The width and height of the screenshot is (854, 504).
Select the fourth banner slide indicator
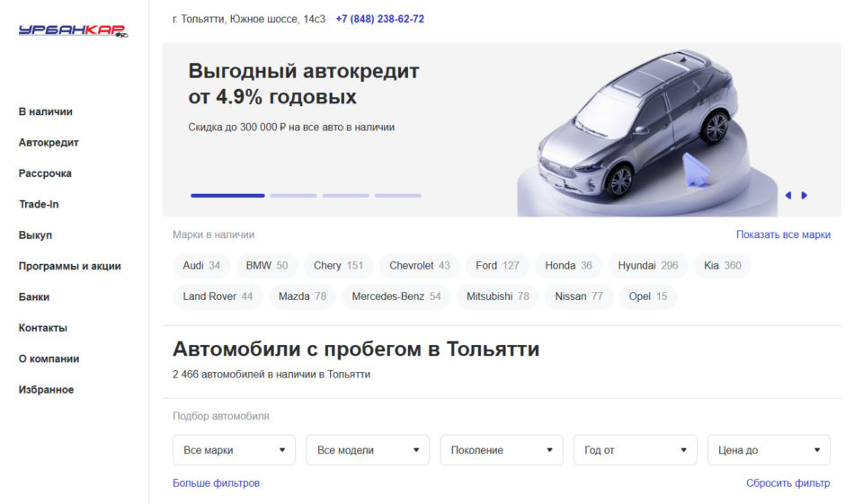point(398,195)
